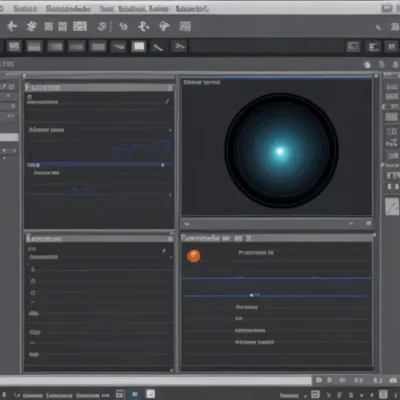
Task: Click the small blue waveform in upper-left panel
Action: coord(81,191)
